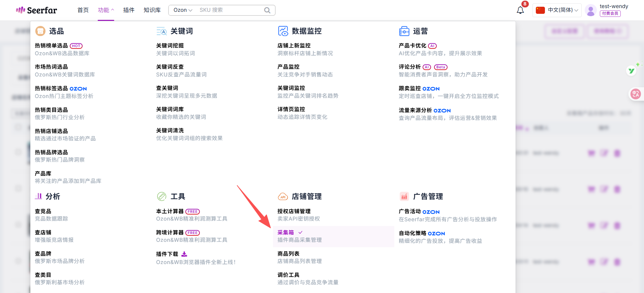Collapse the 功能 menu

point(106,10)
